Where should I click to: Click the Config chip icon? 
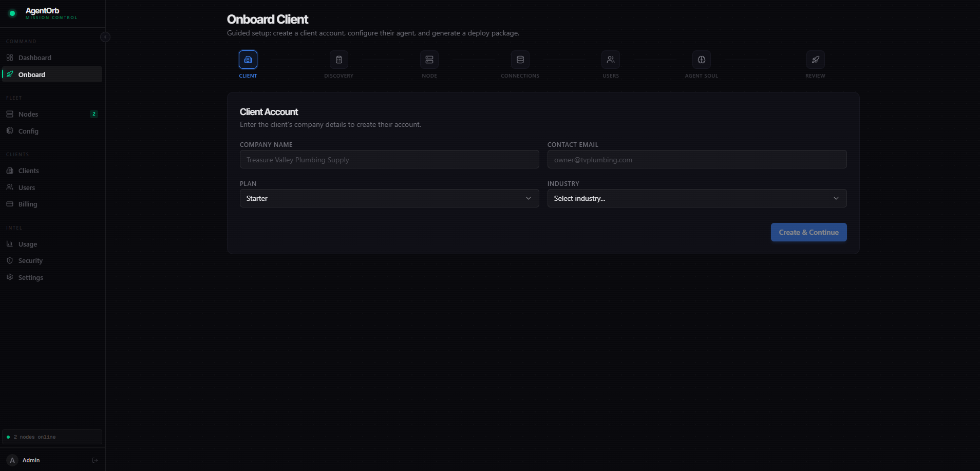[x=10, y=130]
